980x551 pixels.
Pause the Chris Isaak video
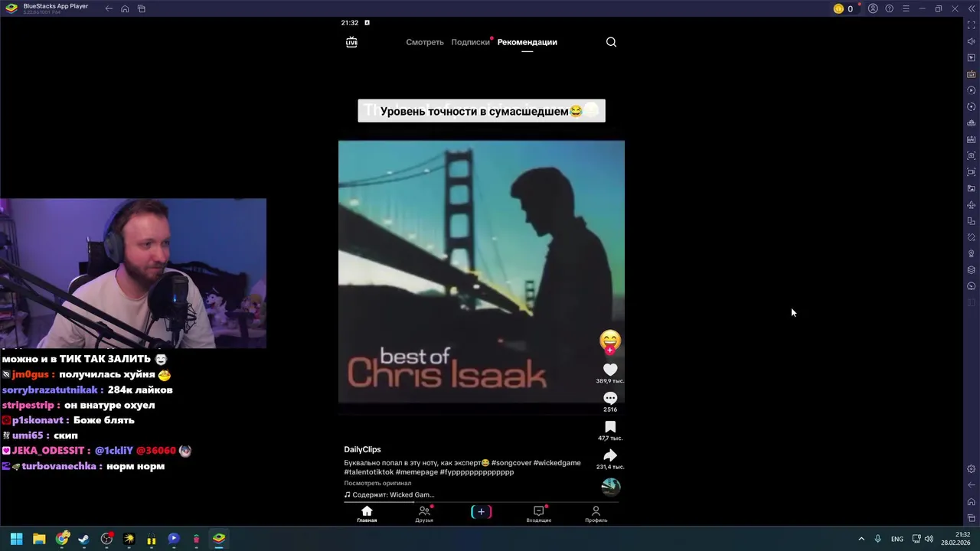pos(481,272)
